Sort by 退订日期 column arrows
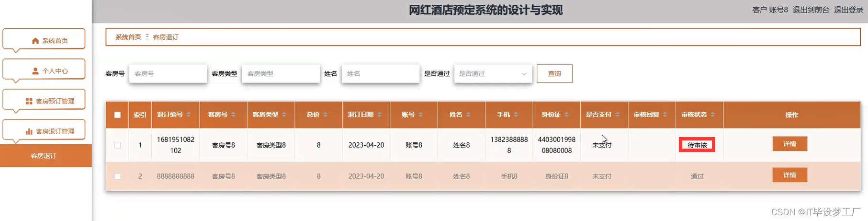868x221 pixels. point(379,115)
